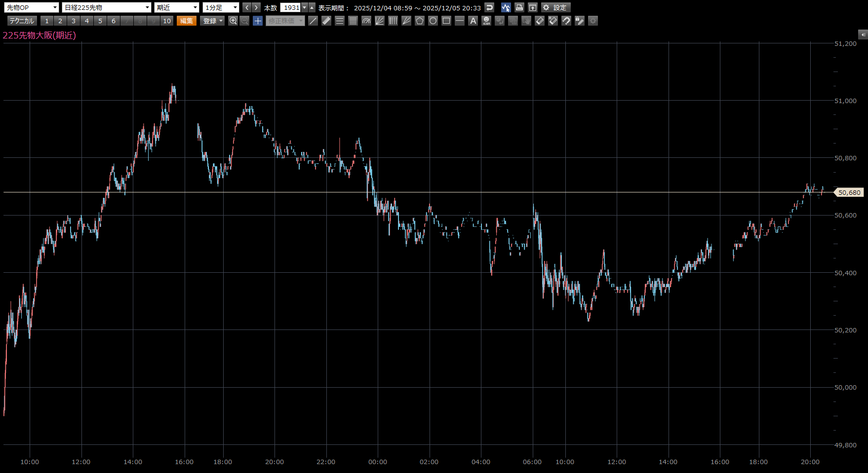Switch to chart preset 3
The image size is (868, 473).
74,21
